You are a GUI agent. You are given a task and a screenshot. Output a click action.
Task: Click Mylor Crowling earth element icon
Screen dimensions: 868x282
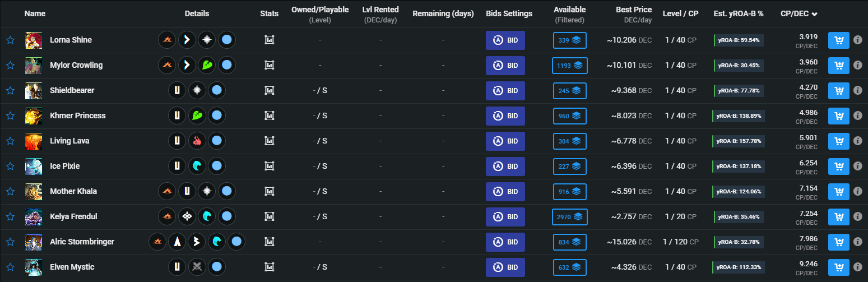click(x=207, y=66)
